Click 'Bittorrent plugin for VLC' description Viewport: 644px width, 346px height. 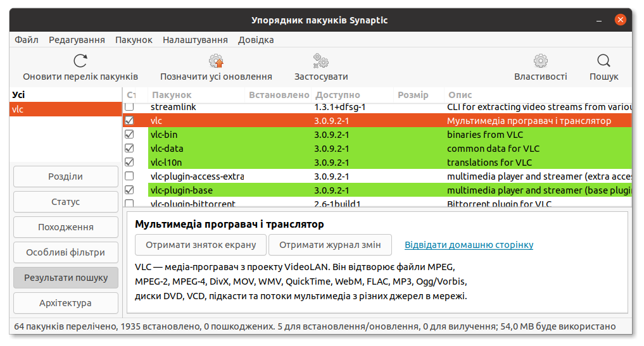[x=499, y=203]
